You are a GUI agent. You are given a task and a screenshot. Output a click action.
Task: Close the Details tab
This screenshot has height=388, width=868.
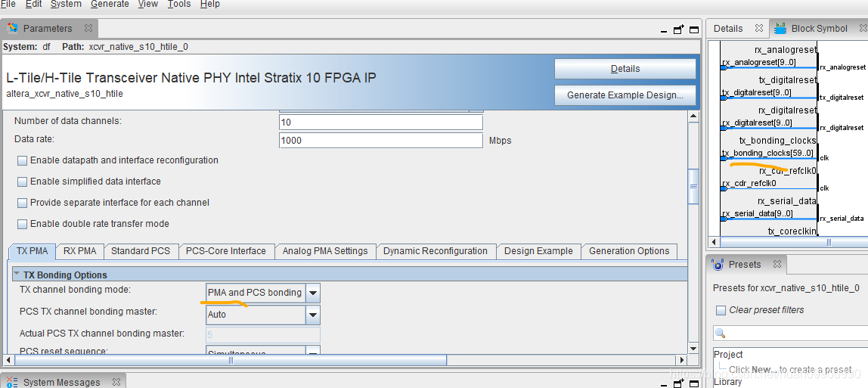(x=759, y=28)
